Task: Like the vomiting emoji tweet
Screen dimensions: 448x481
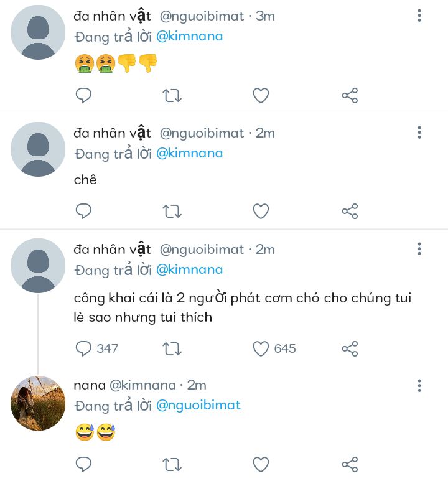Action: (261, 95)
